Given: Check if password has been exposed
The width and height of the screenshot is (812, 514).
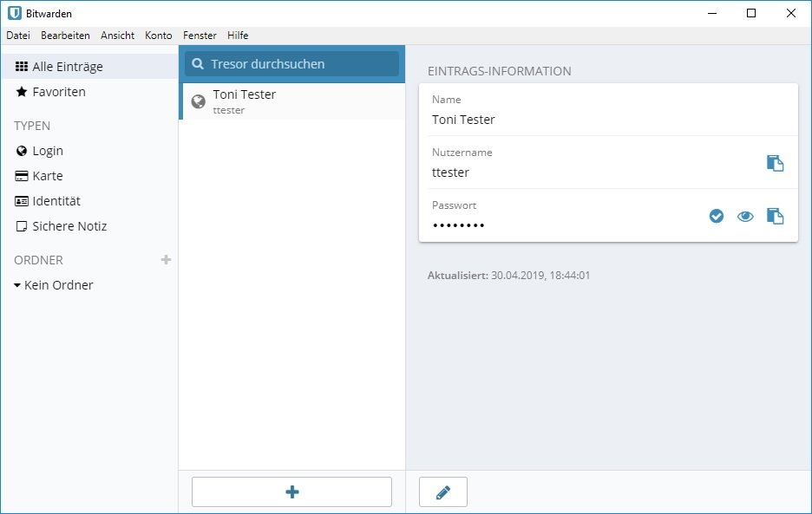Looking at the screenshot, I should click(x=717, y=216).
